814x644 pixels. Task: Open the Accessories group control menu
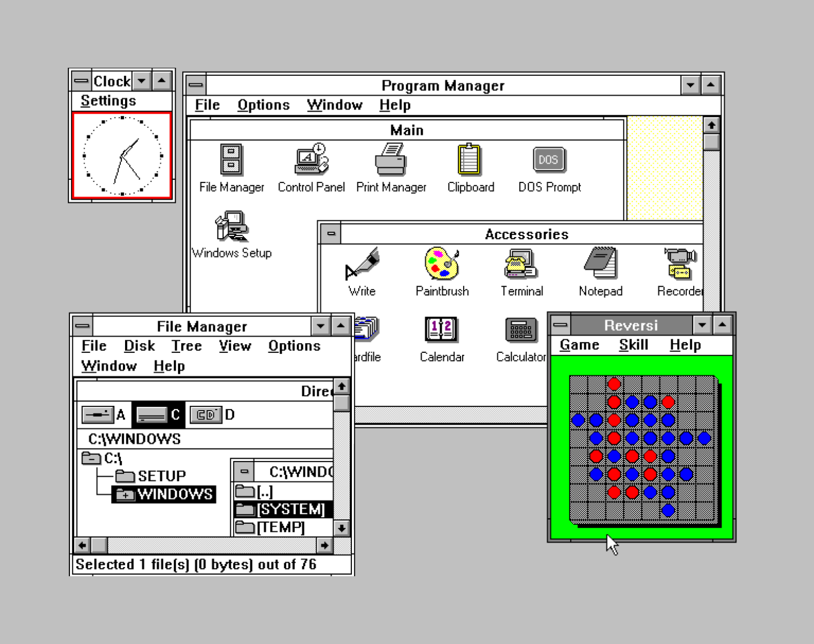(331, 233)
